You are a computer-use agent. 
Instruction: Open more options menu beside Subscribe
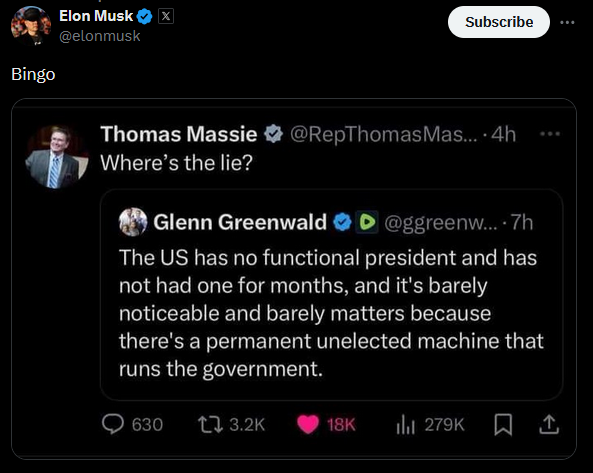click(567, 22)
